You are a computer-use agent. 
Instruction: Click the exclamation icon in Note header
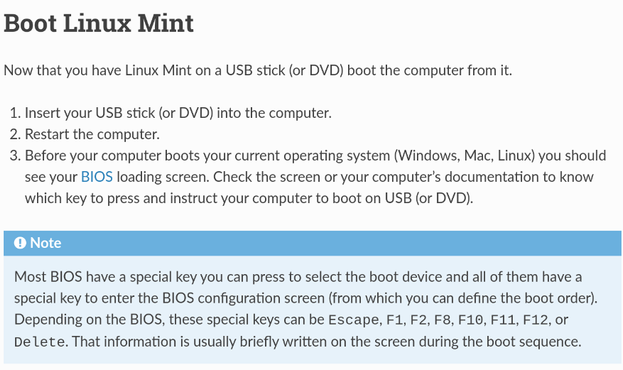[x=20, y=243]
